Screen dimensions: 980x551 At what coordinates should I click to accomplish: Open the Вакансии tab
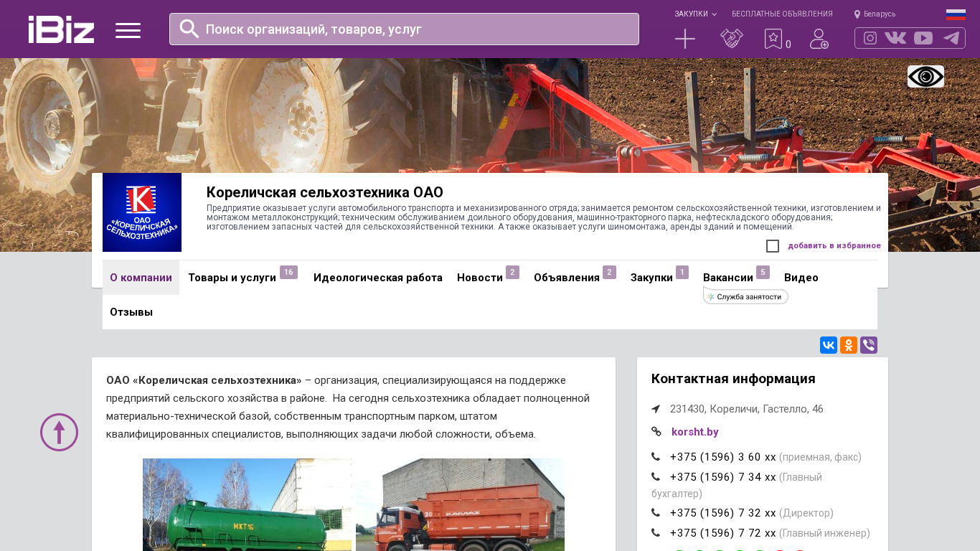pyautogui.click(x=728, y=278)
